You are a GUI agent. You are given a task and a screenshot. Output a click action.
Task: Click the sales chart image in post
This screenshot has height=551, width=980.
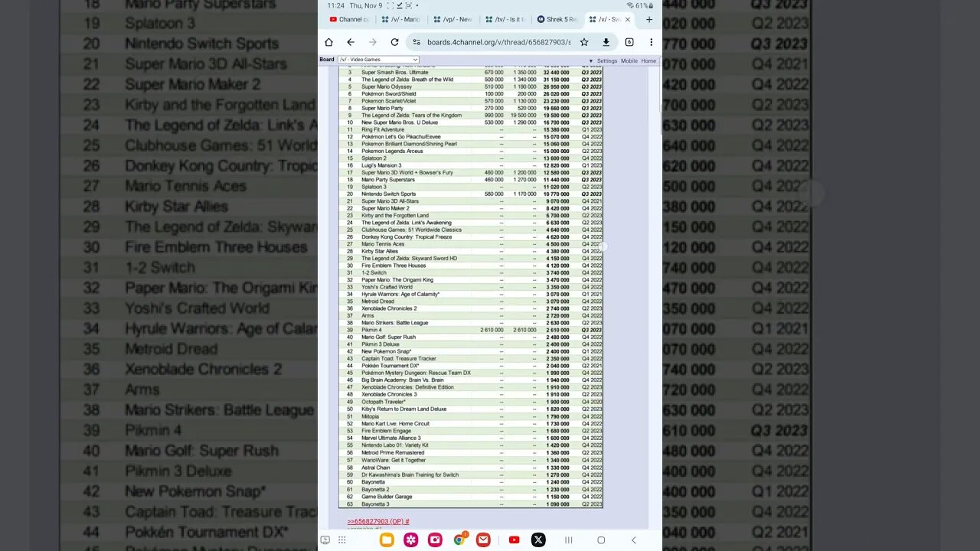[471, 287]
